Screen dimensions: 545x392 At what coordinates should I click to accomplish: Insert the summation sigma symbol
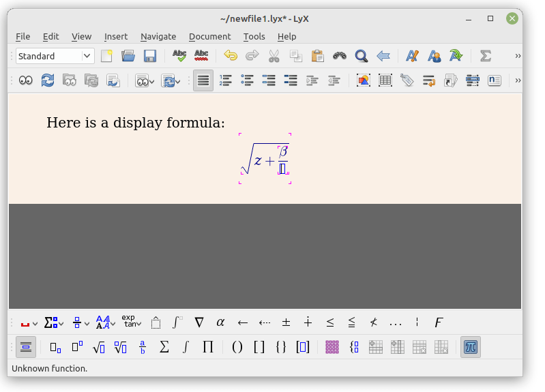(164, 347)
